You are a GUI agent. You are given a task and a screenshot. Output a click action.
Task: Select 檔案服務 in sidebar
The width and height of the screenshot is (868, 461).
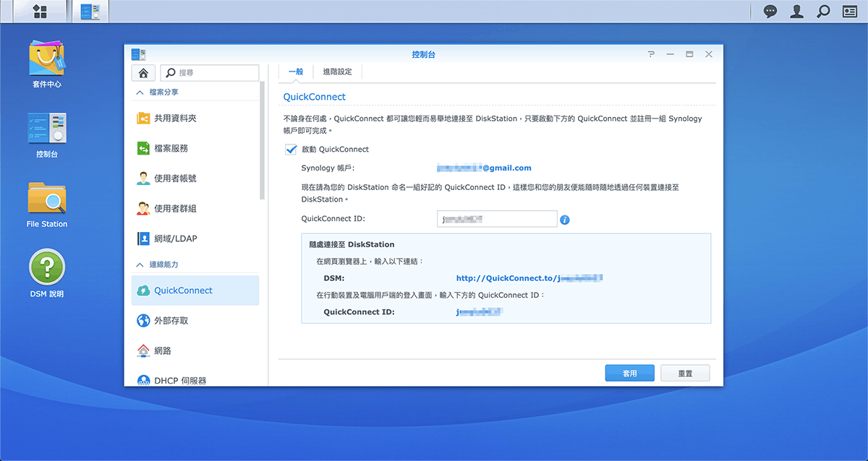click(195, 148)
